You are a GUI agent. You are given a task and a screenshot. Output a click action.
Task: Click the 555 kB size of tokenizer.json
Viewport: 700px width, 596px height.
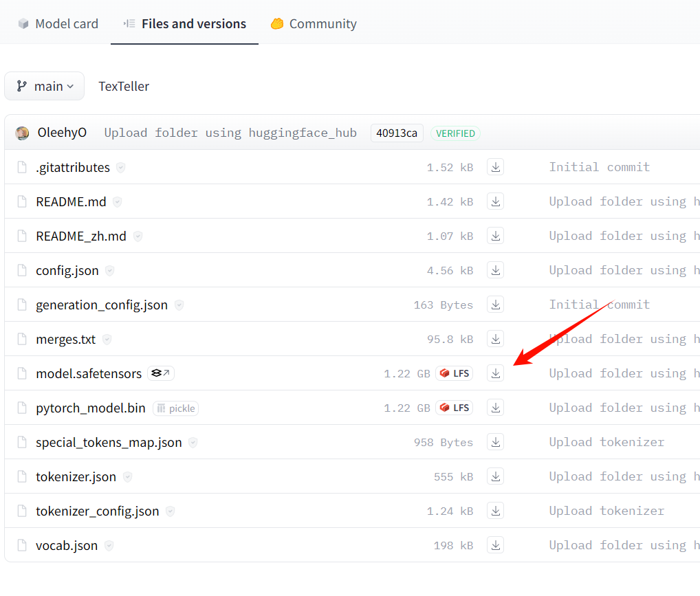pos(454,477)
